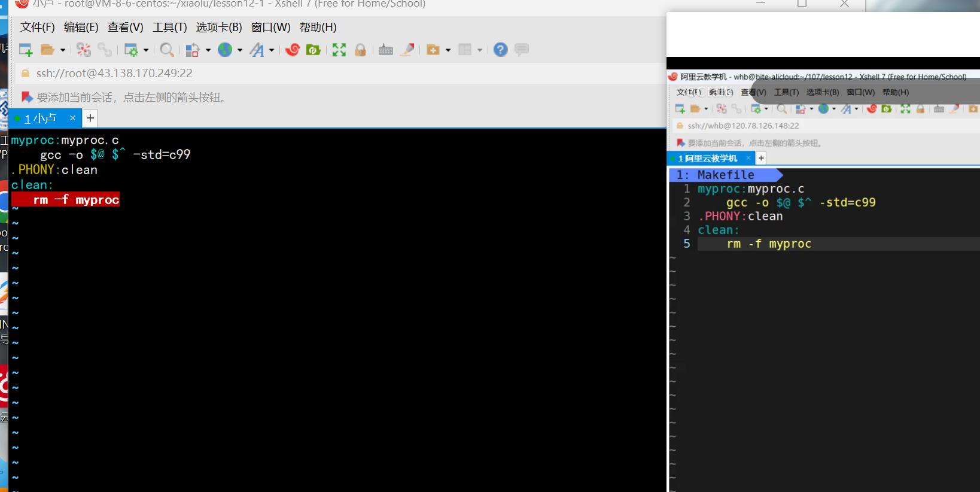This screenshot has height=492, width=980.
Task: Expand globe encoding dropdown arrow in 小卢 window
Action: click(240, 50)
